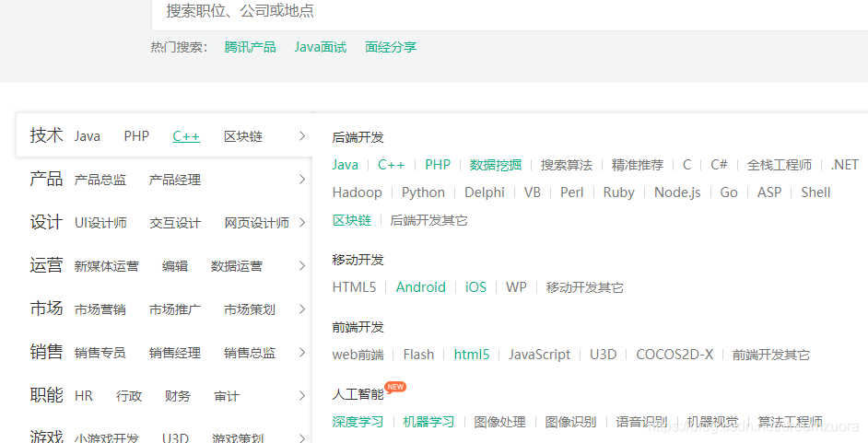Click Android under 移动开发
The image size is (868, 443).
coord(421,287)
